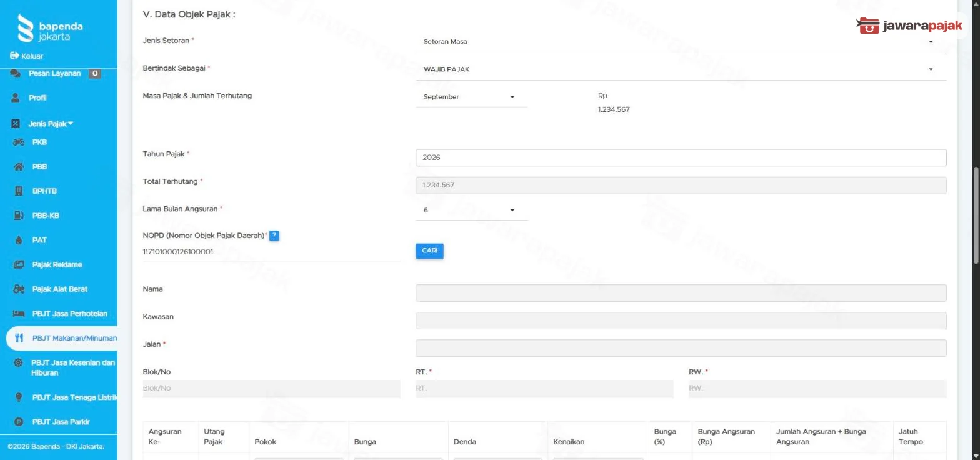Click the PBB-KB fuel pump icon
The image size is (980, 460).
pyautogui.click(x=19, y=216)
